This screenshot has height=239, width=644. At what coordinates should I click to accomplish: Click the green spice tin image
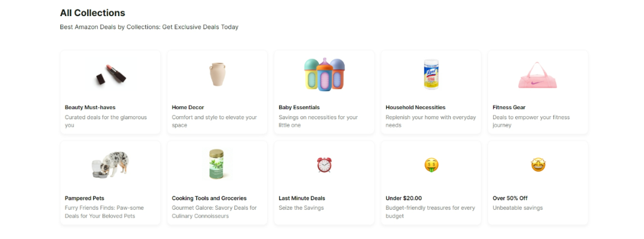pos(216,164)
